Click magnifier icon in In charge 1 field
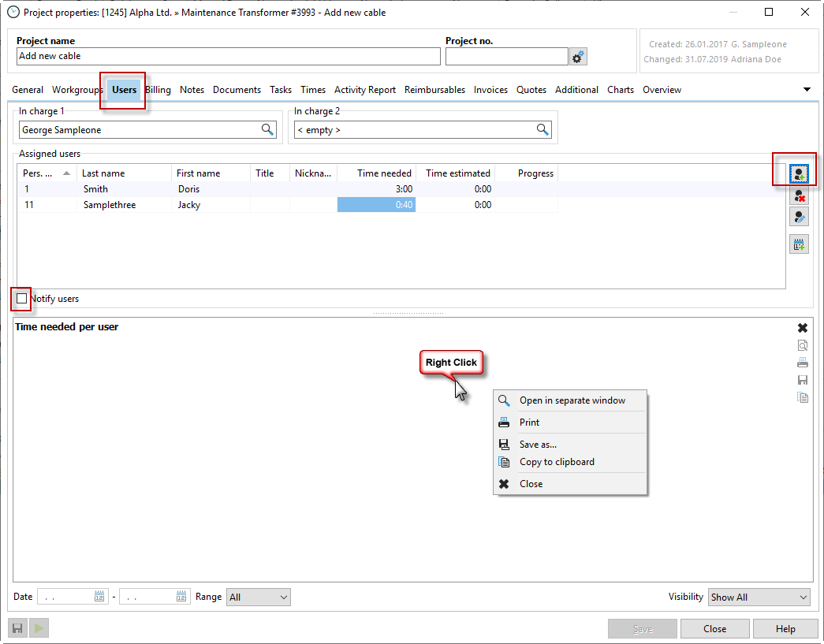This screenshot has width=824, height=644. point(268,130)
